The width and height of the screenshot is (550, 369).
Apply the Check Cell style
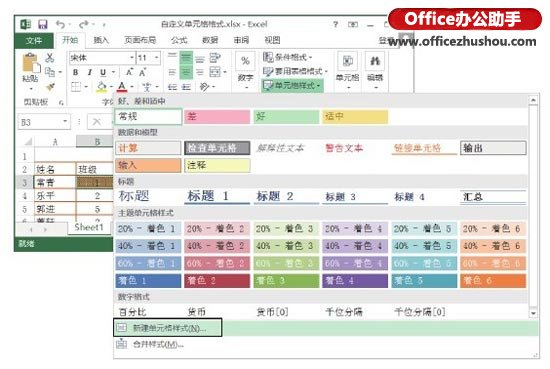[x=217, y=148]
